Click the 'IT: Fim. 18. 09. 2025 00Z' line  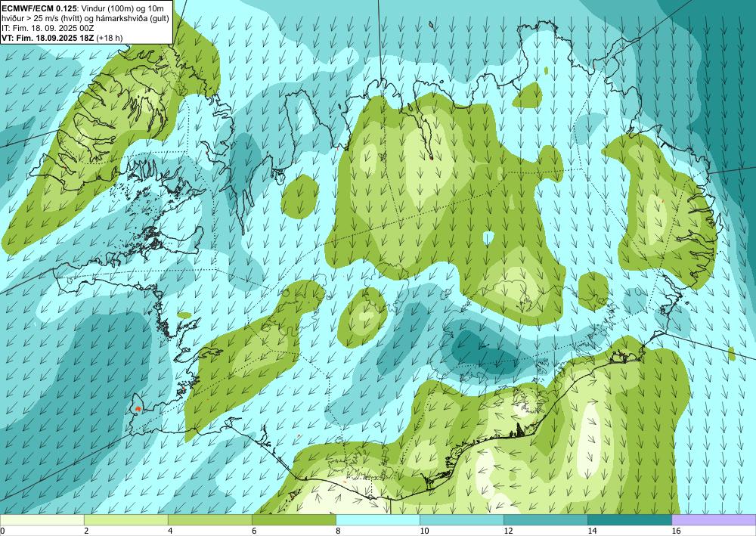click(x=48, y=28)
